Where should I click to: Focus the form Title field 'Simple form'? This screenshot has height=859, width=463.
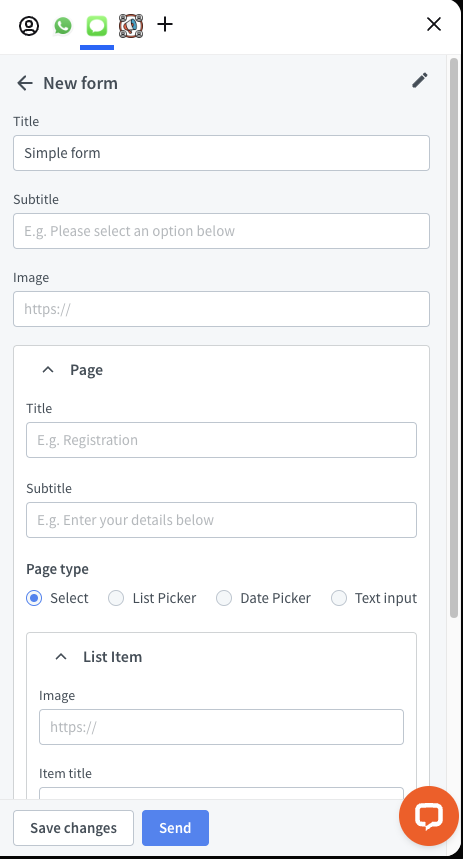(221, 153)
